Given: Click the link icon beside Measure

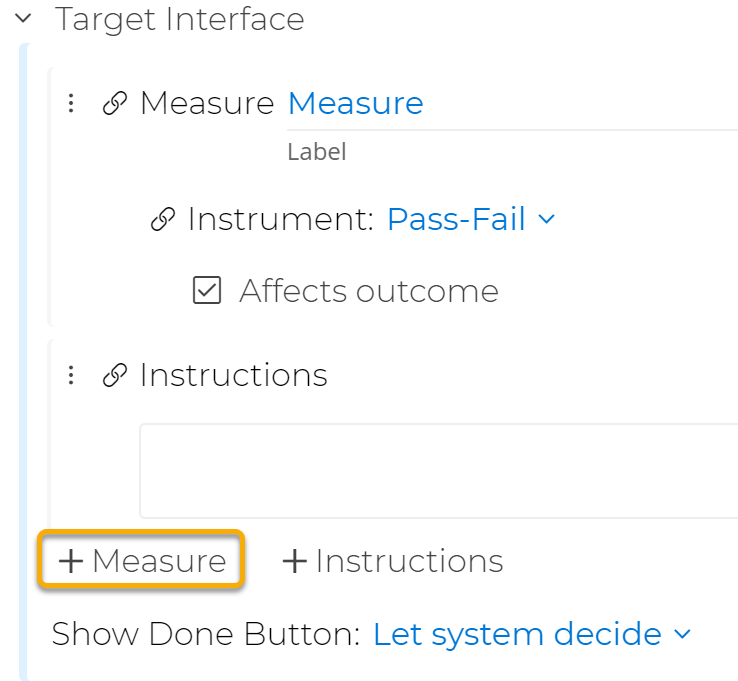Looking at the screenshot, I should 115,104.
